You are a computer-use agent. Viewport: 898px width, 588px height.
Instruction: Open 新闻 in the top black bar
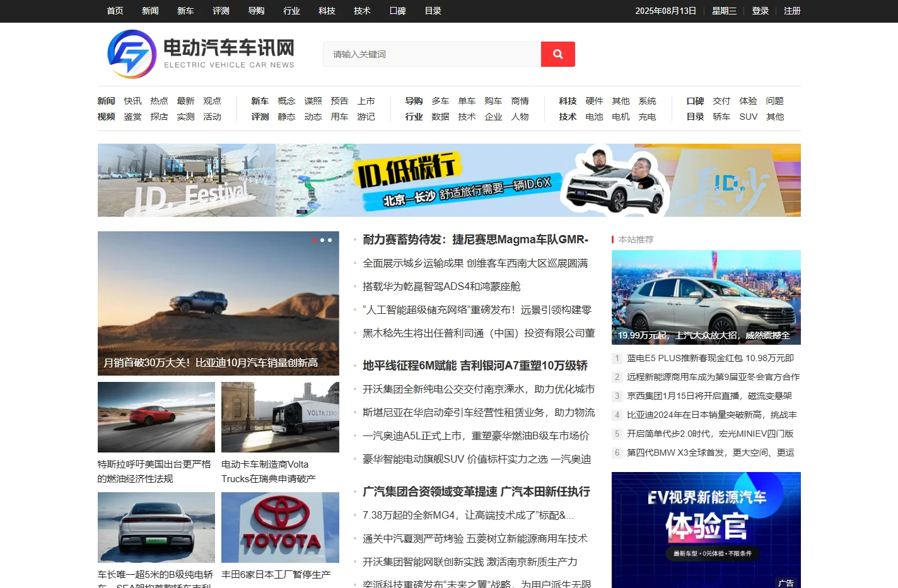(150, 11)
